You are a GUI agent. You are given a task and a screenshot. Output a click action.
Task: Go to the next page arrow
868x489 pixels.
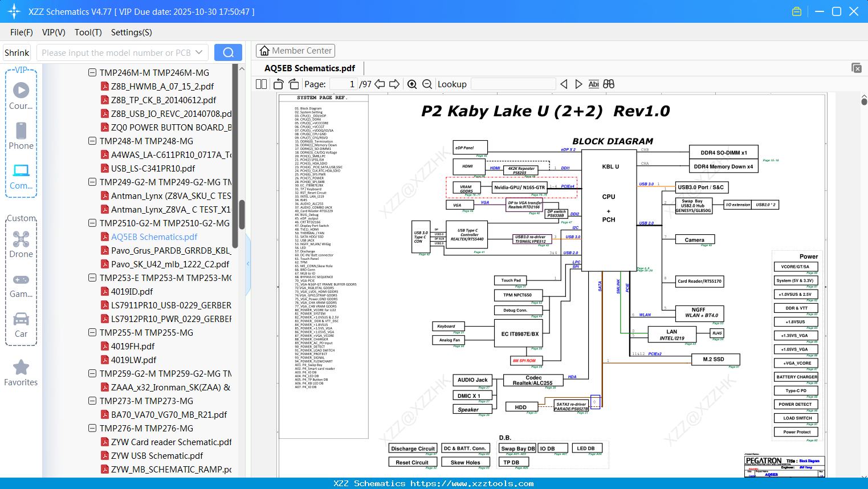pyautogui.click(x=394, y=84)
